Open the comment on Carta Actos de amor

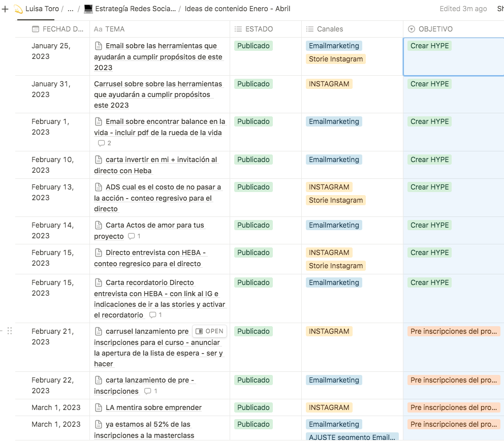[x=134, y=236]
